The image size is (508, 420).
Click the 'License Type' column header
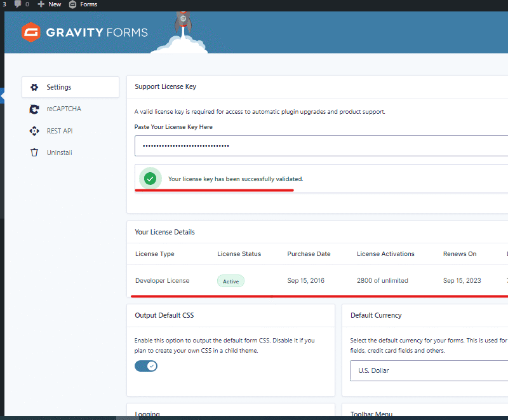[x=155, y=254]
